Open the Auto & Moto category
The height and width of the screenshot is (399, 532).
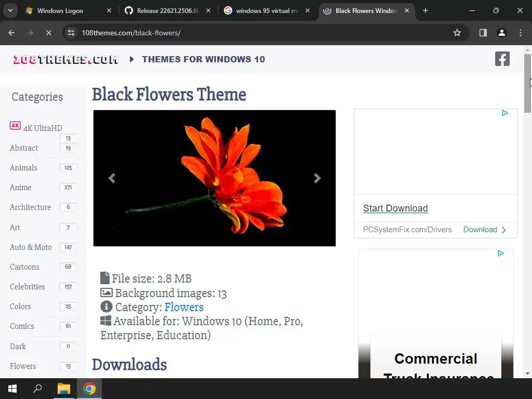point(31,247)
